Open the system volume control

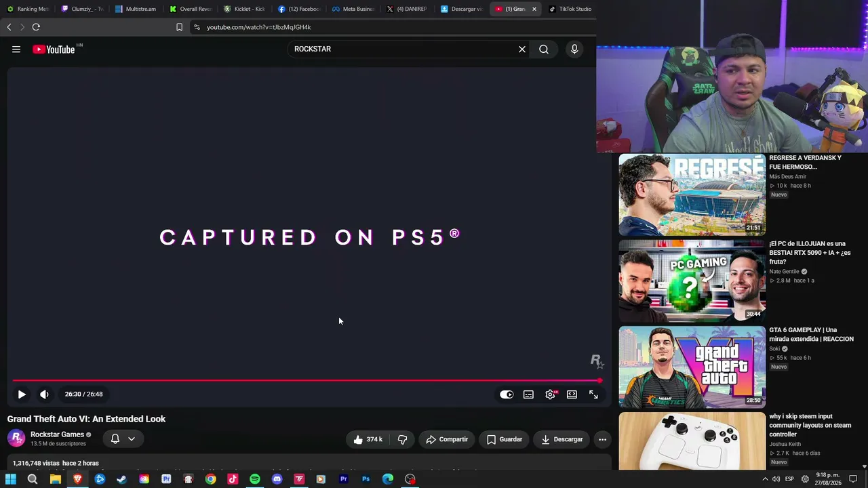point(776,479)
